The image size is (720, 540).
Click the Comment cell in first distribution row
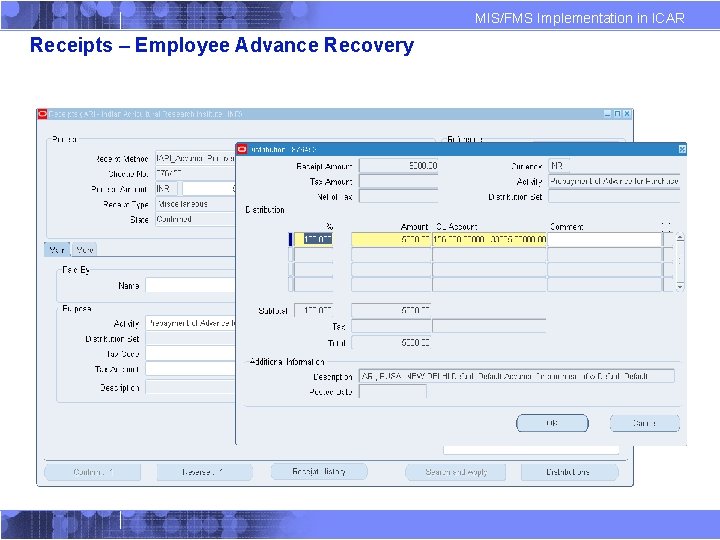pos(604,239)
